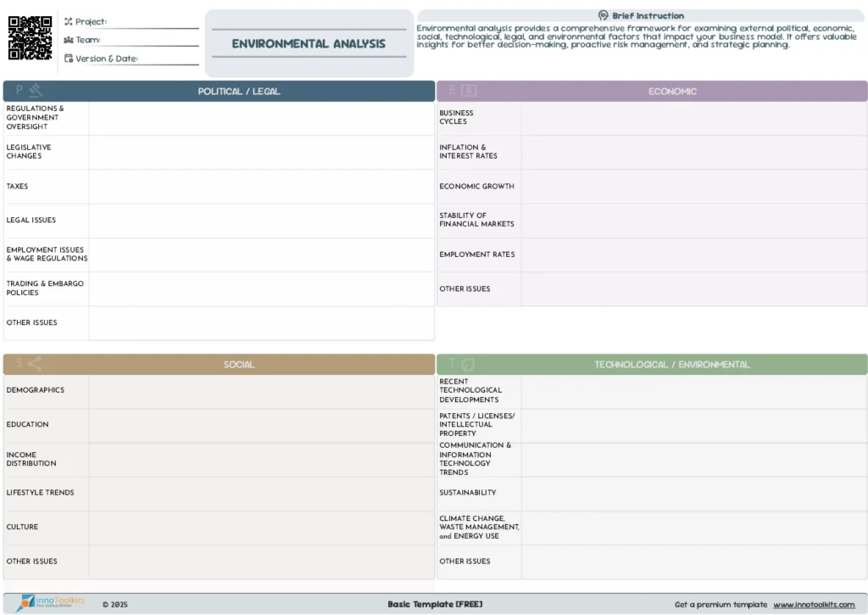The height and width of the screenshot is (615, 868).
Task: Click the share icon in Social header
Action: pyautogui.click(x=35, y=364)
